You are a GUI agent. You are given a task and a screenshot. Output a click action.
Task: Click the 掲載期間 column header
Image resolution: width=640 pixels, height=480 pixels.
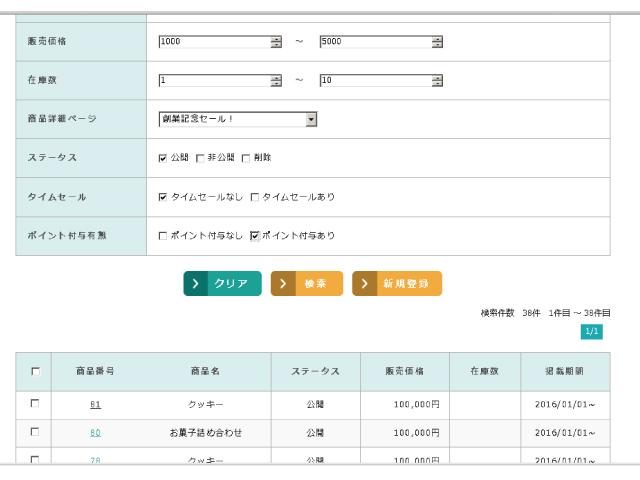coord(564,371)
